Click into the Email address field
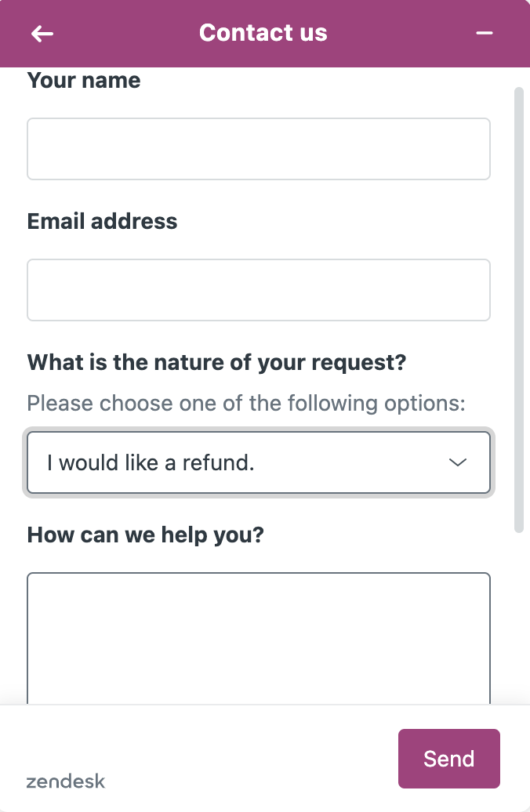 (259, 290)
